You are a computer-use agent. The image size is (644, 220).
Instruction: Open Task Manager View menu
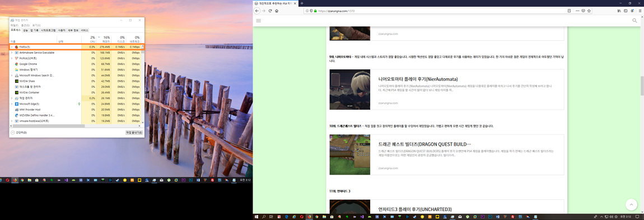point(36,25)
